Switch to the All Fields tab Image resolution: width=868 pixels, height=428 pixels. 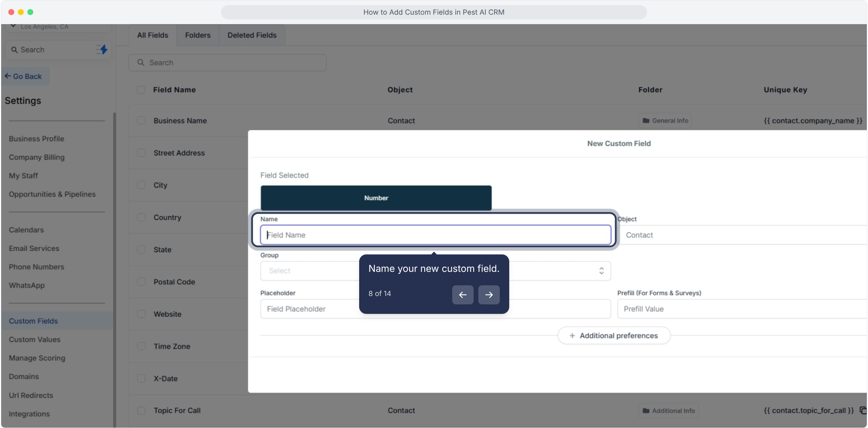pyautogui.click(x=153, y=35)
